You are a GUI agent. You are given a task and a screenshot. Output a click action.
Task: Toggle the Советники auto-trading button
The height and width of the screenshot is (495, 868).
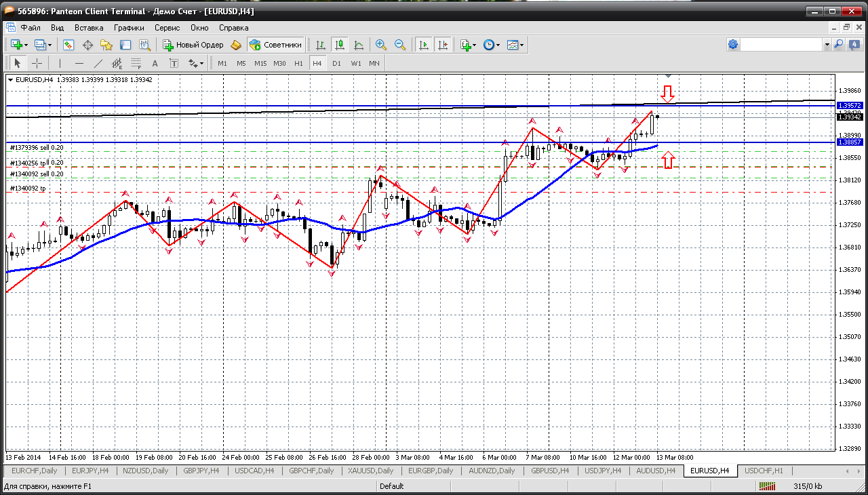(x=276, y=45)
